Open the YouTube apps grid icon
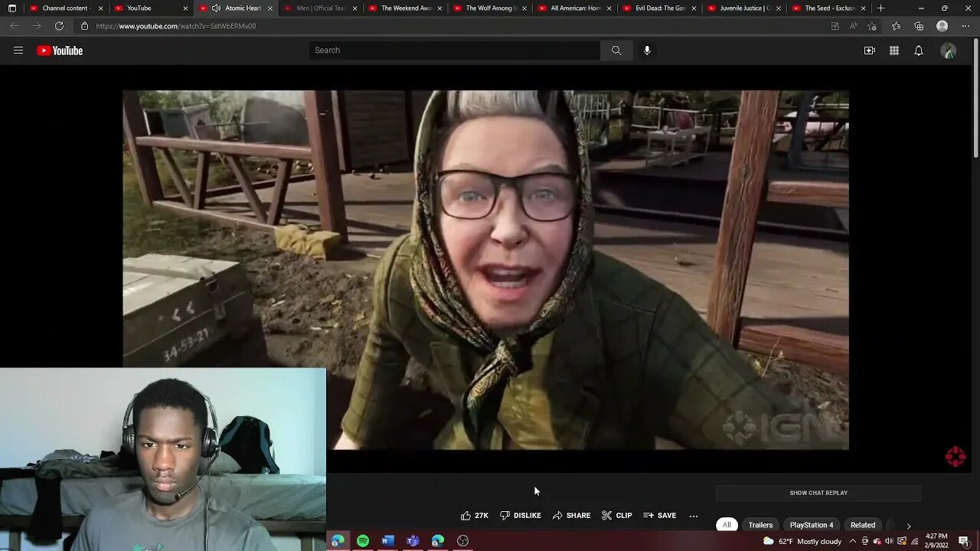Viewport: 980px width, 551px height. pos(894,51)
